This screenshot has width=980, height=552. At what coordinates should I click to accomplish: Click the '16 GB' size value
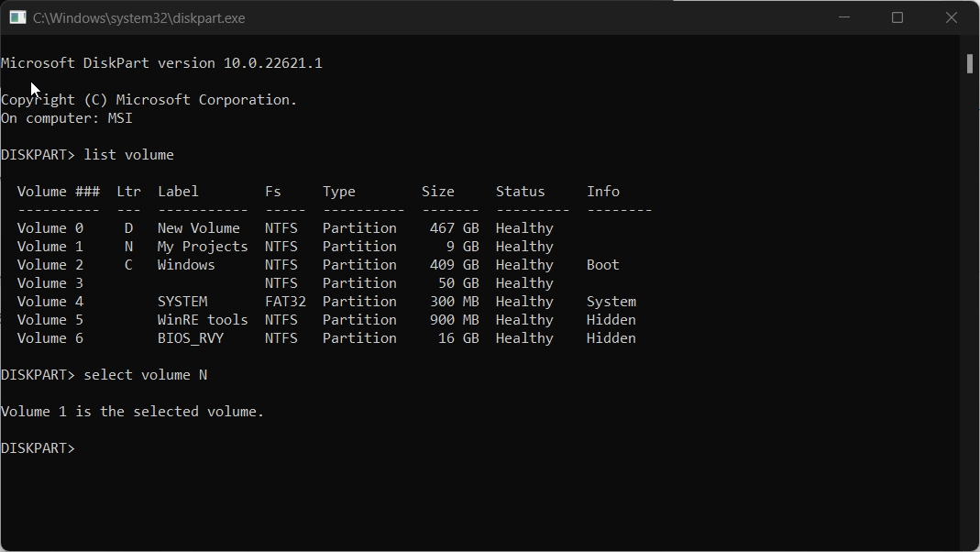point(458,338)
